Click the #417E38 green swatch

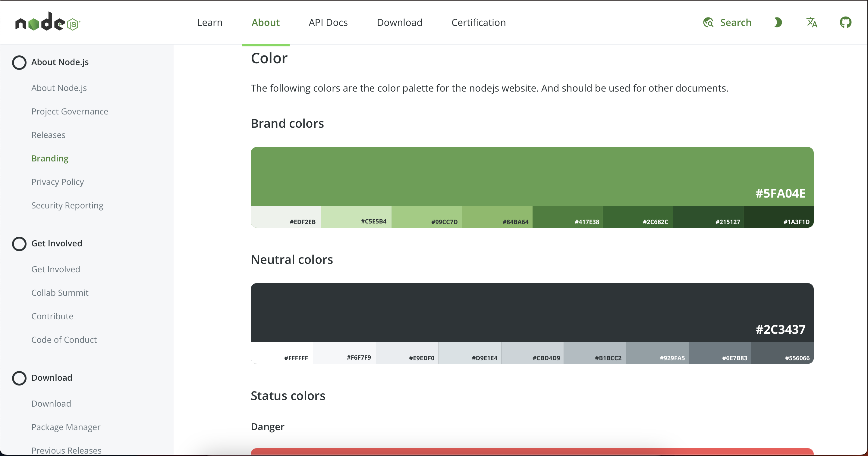pos(568,217)
